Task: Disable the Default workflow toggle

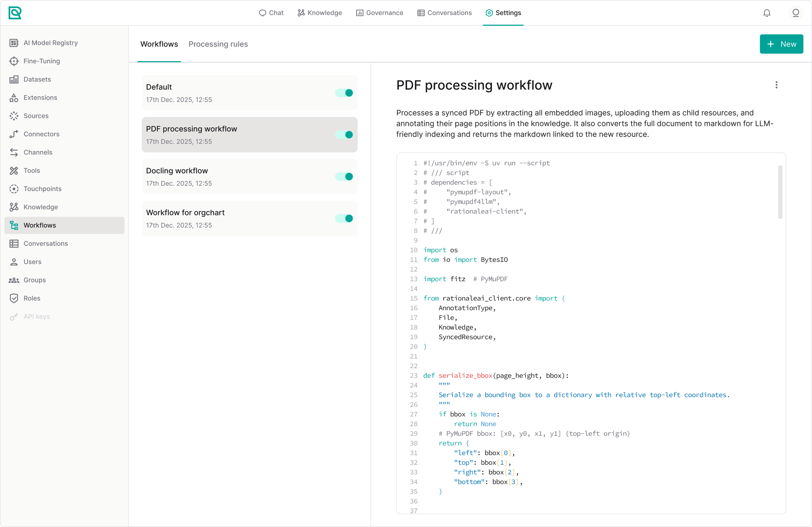Action: coord(344,93)
